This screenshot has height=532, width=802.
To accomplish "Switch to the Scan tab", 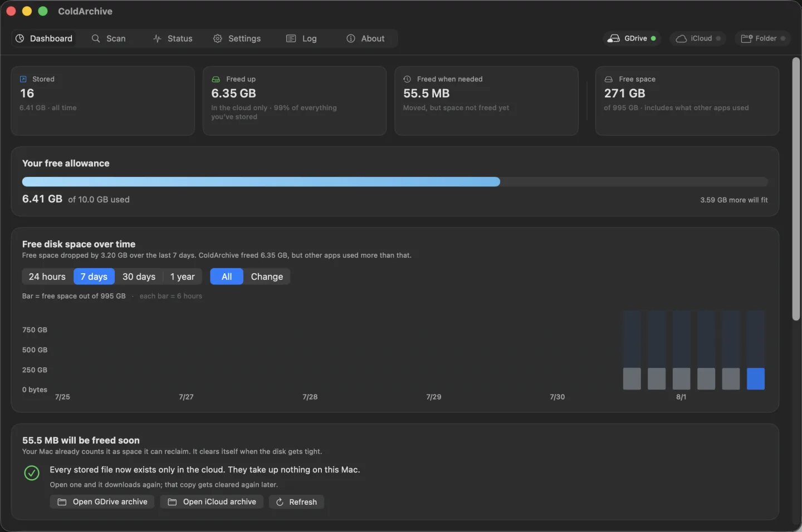I will (109, 38).
